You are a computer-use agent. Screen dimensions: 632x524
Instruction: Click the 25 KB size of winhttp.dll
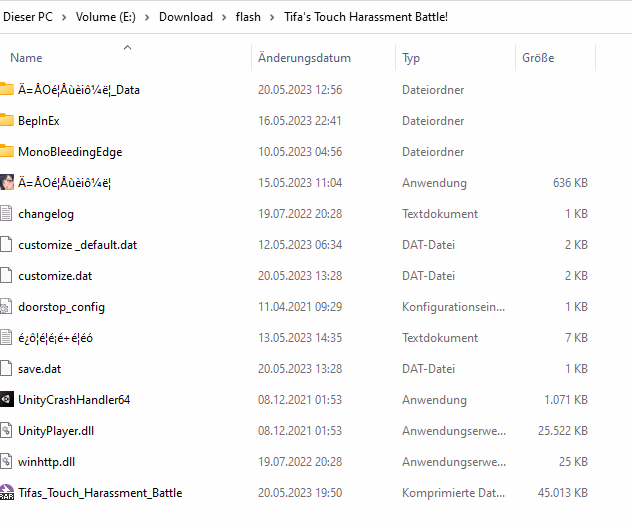[573, 462]
